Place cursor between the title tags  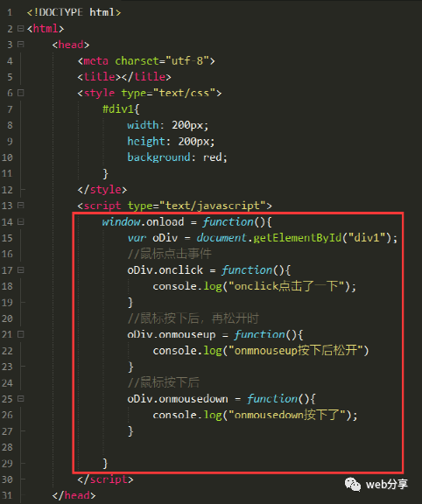click(122, 77)
